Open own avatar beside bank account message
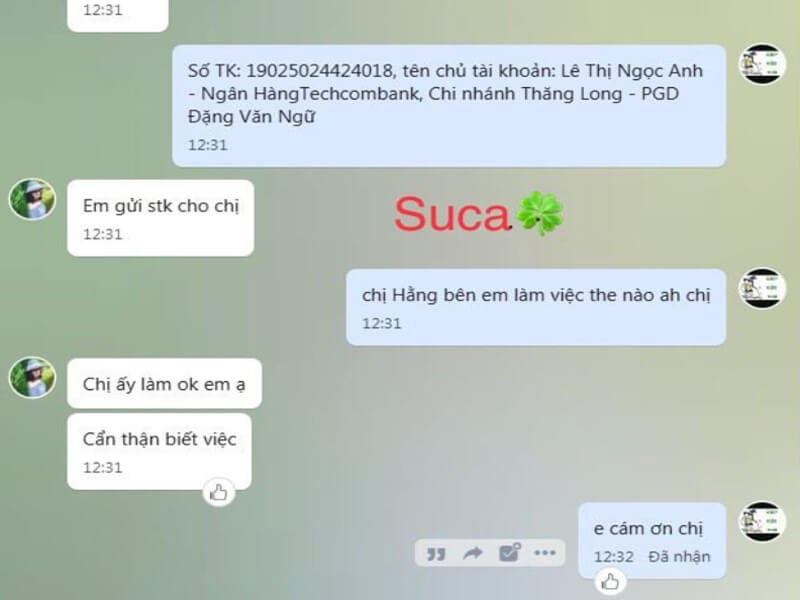 click(762, 64)
